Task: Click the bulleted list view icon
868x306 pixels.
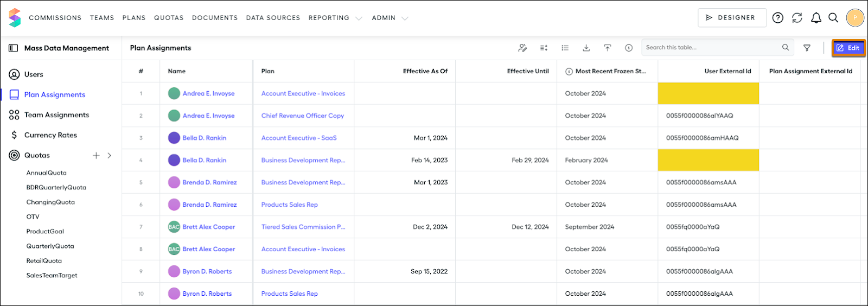Action: pos(565,48)
